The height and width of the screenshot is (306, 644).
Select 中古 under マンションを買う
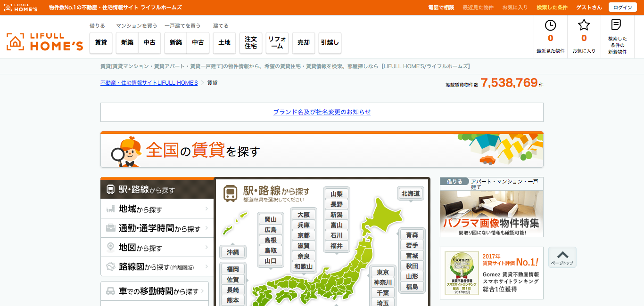[x=150, y=42]
